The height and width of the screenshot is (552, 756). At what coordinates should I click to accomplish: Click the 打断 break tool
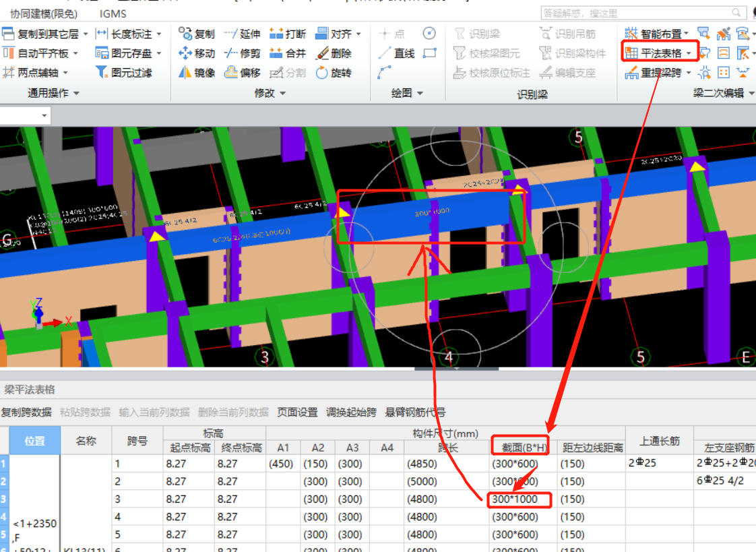288,34
